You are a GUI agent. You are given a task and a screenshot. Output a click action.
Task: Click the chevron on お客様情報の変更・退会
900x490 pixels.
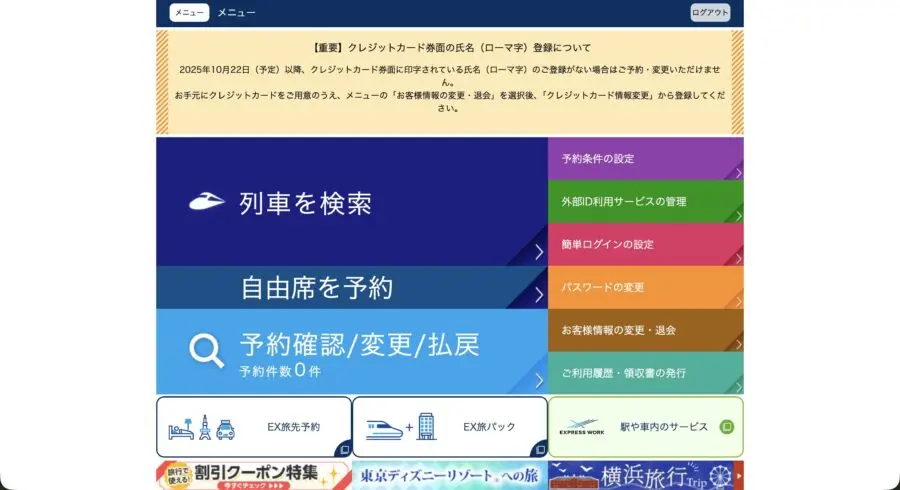point(738,344)
